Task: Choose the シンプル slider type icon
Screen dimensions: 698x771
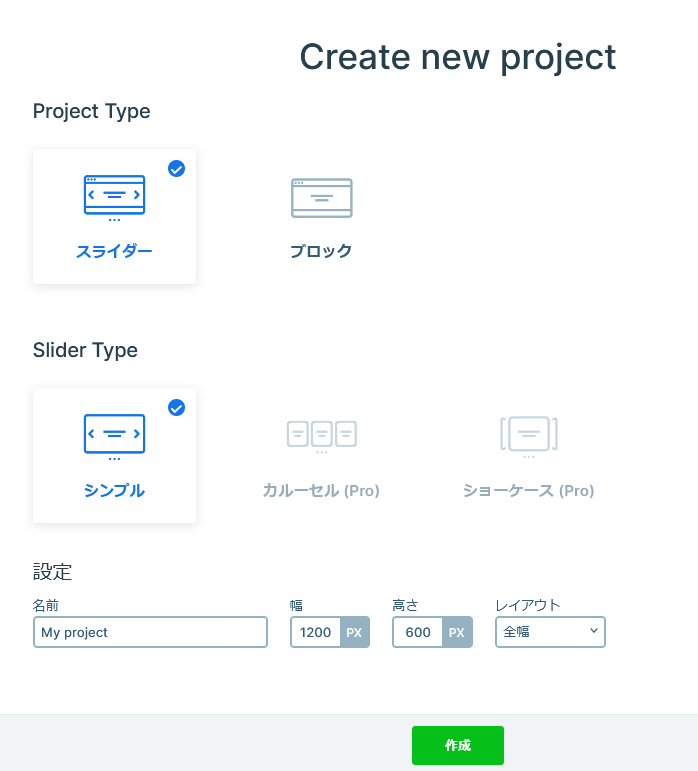Action: pos(114,435)
